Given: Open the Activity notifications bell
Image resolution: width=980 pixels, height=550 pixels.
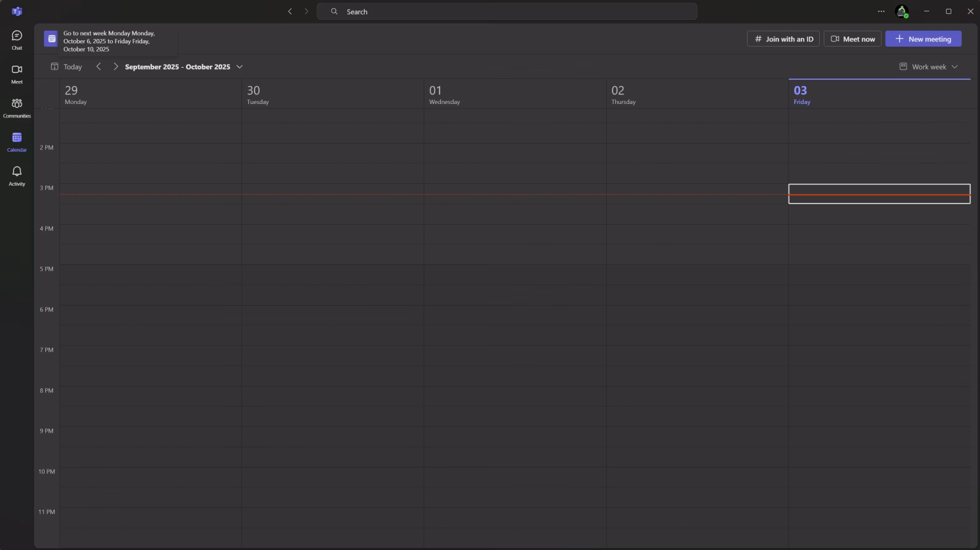Looking at the screenshot, I should click(x=17, y=175).
